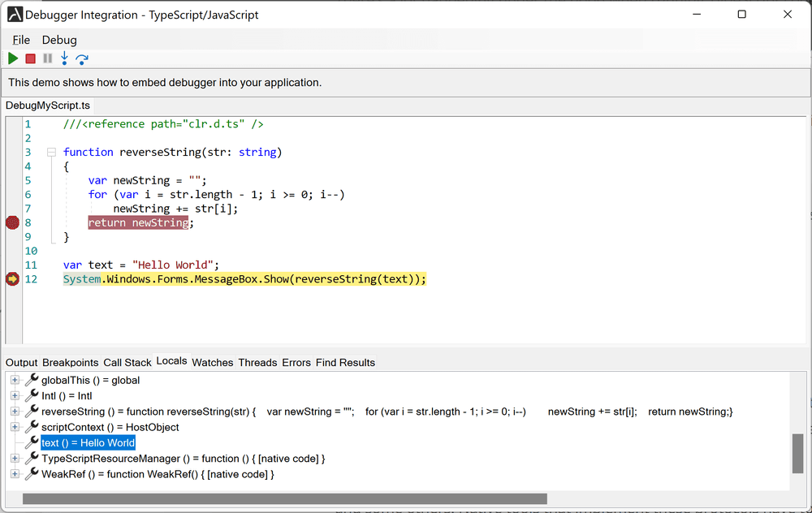This screenshot has height=513, width=812.
Task: Click the wrench icon beside globalThis
Action: (x=31, y=380)
